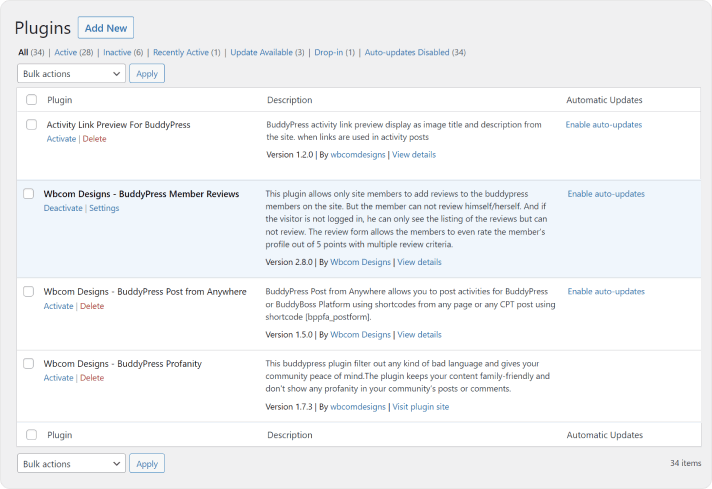Tick the select-all checkbox in the table header
The width and height of the screenshot is (712, 489).
pyautogui.click(x=32, y=100)
